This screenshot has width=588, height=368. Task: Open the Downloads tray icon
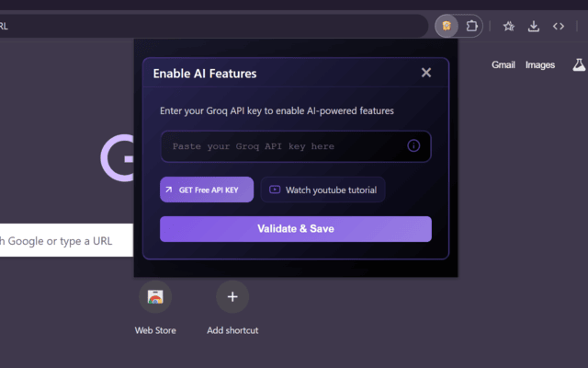tap(533, 26)
